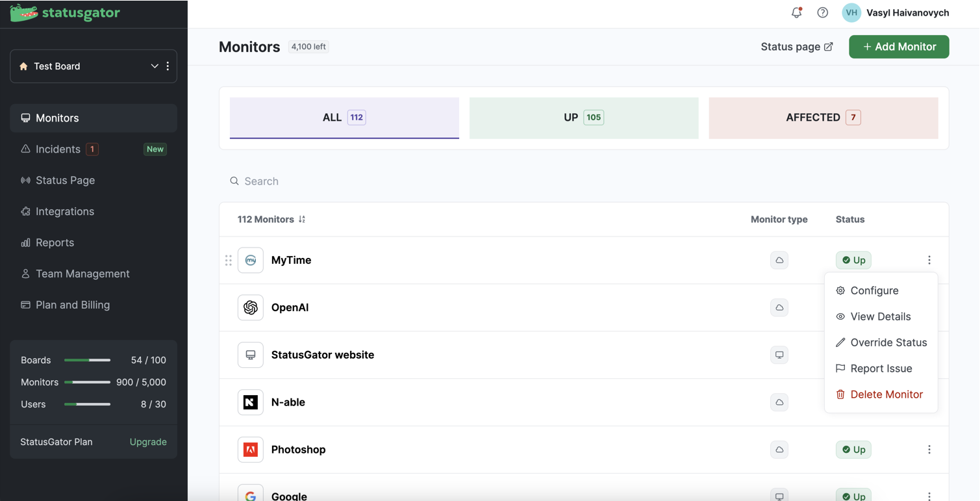Screen dimensions: 980x501
Task: Open Test Board kebab options menu
Action: point(168,66)
